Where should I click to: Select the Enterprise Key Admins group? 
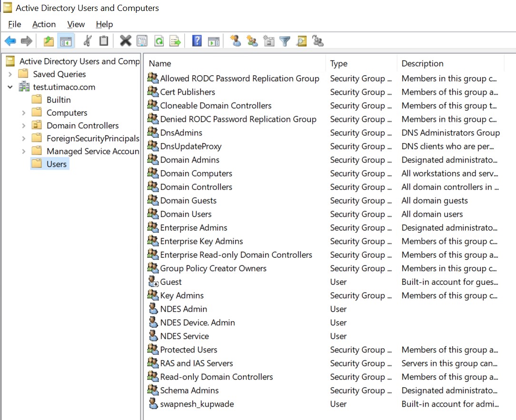pos(201,241)
